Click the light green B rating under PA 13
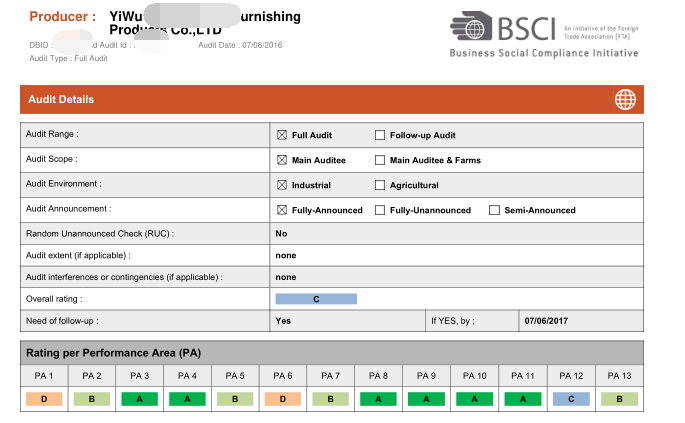Image resolution: width=685 pixels, height=423 pixels. [619, 399]
